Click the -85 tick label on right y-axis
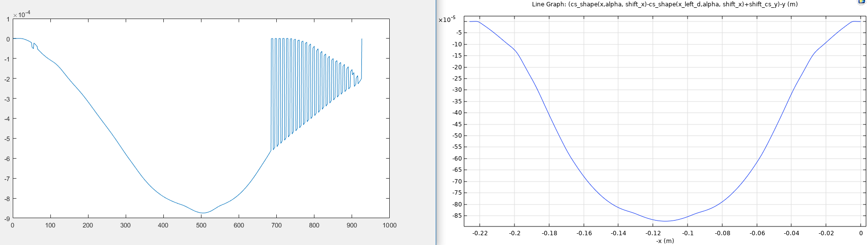The height and width of the screenshot is (245, 868). click(x=457, y=216)
